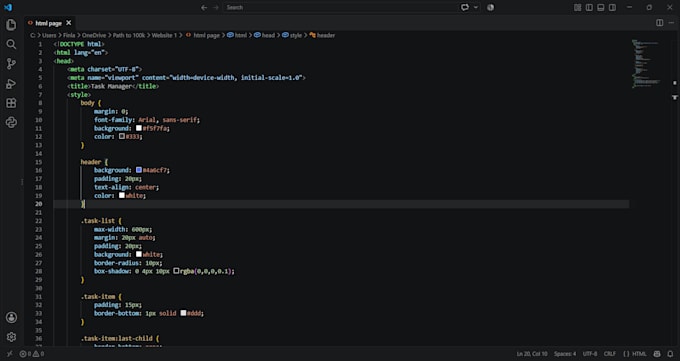
Task: Open the Manage gear menu
Action: (x=11, y=337)
